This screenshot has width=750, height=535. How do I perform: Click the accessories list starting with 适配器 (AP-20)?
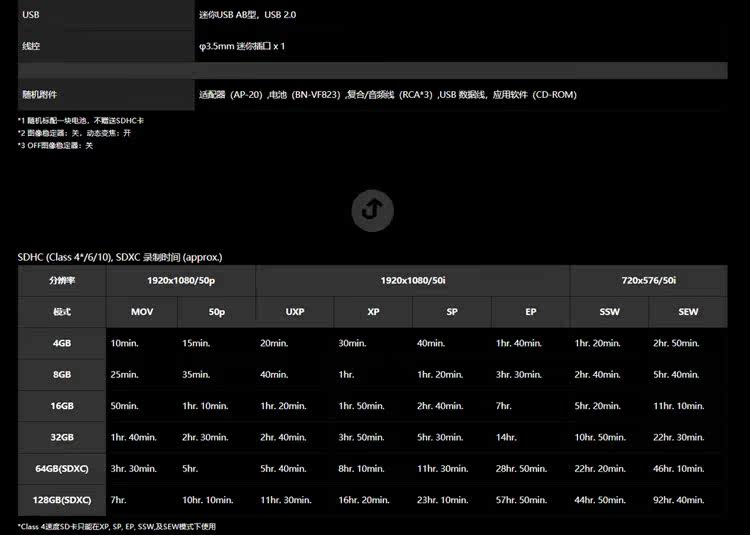coord(388,95)
